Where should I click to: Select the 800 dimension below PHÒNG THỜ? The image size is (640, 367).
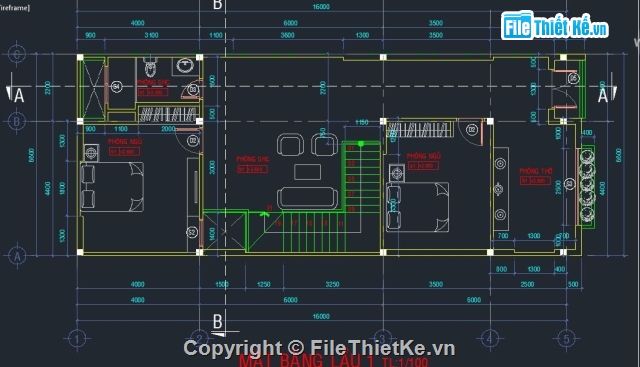(502, 269)
